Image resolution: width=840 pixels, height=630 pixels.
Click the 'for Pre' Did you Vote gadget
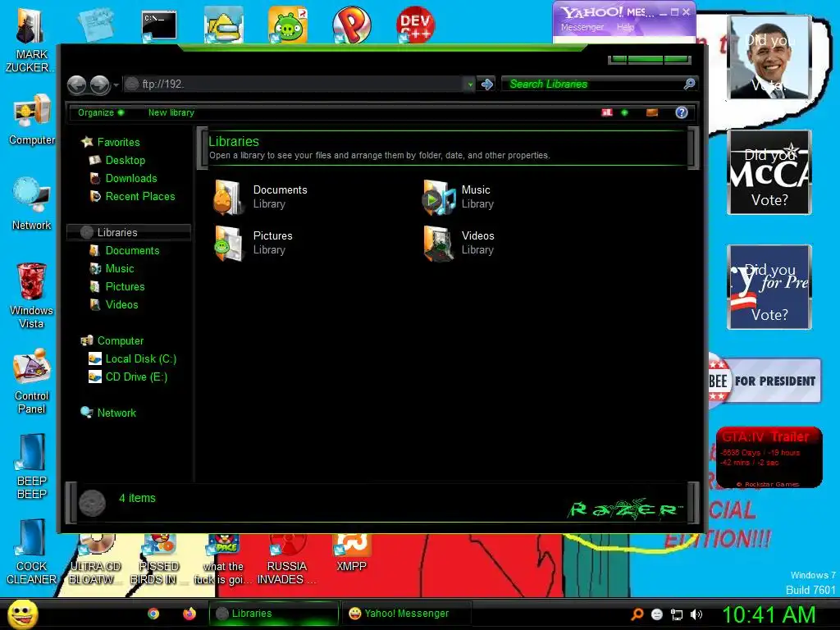pyautogui.click(x=769, y=287)
